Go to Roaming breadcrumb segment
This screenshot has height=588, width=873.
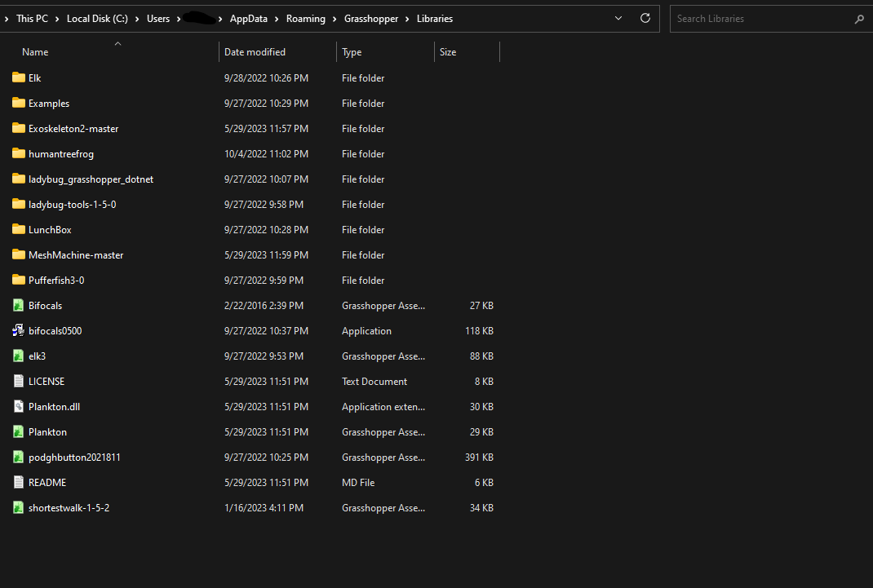coord(306,19)
